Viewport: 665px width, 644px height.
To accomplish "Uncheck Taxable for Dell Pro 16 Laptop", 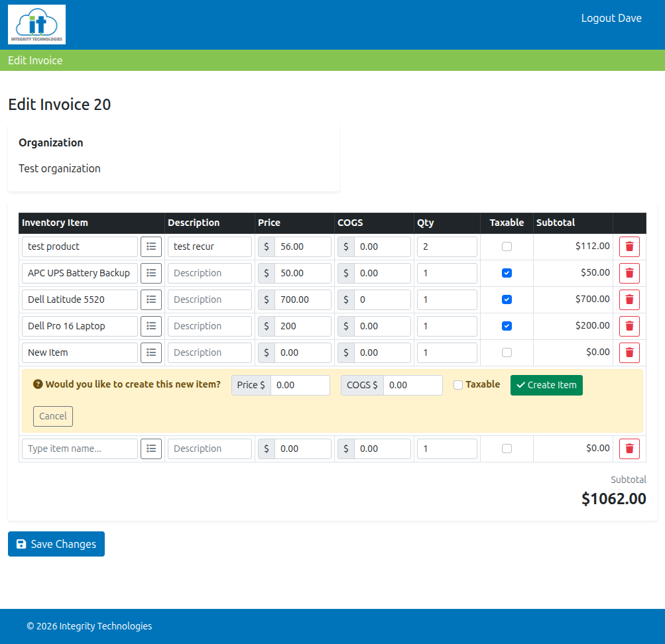I will tap(507, 326).
